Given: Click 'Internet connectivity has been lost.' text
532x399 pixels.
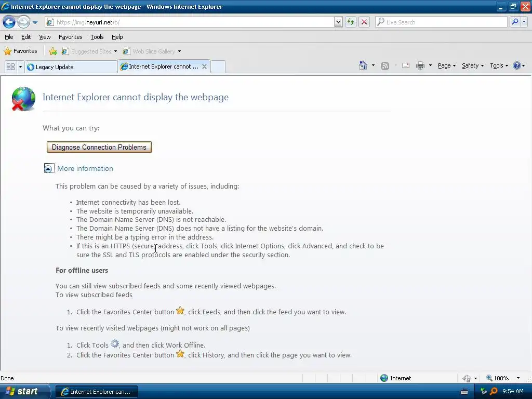Looking at the screenshot, I should pyautogui.click(x=128, y=203).
